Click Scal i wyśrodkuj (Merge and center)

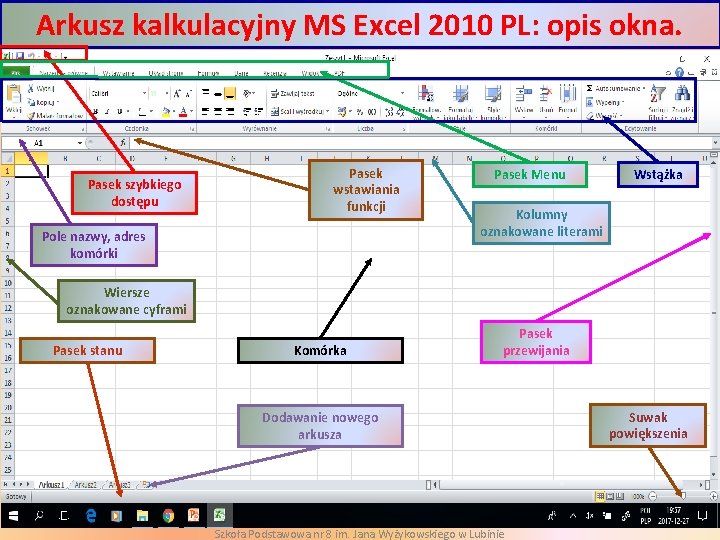click(300, 111)
